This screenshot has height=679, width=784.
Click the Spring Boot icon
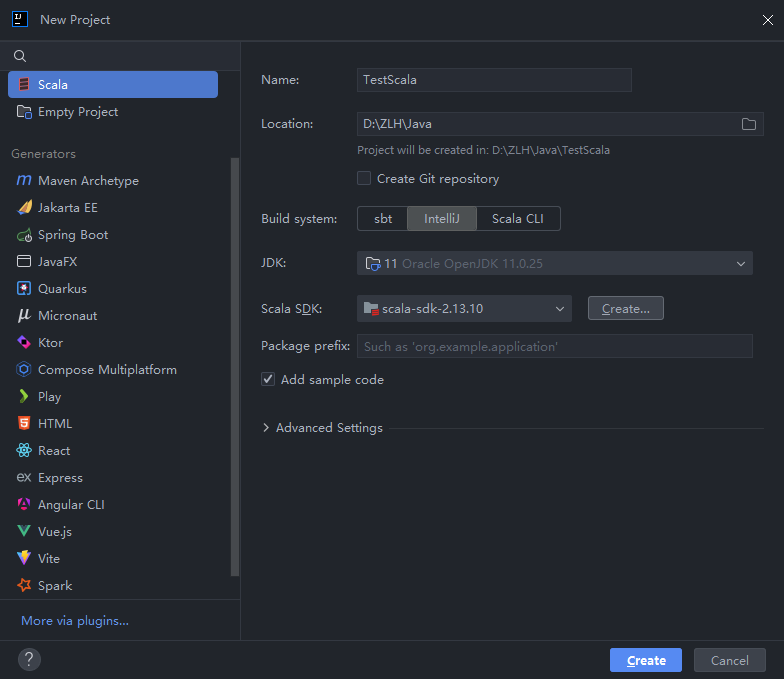[x=24, y=234]
